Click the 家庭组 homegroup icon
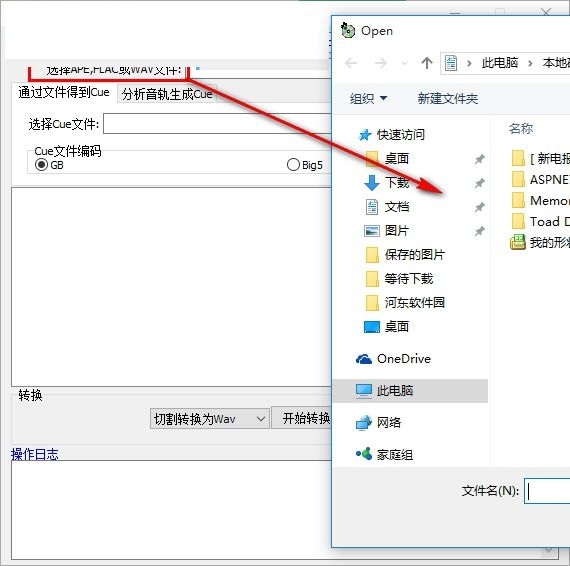 [364, 454]
